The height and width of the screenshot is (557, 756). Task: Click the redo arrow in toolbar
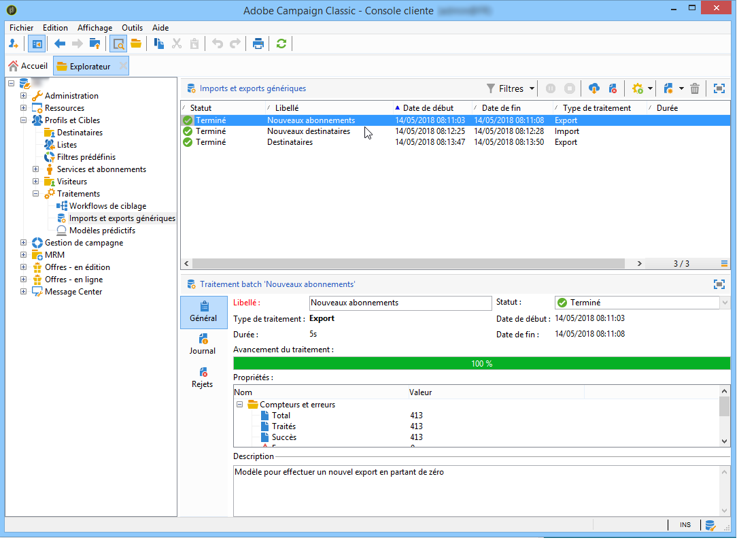[235, 44]
